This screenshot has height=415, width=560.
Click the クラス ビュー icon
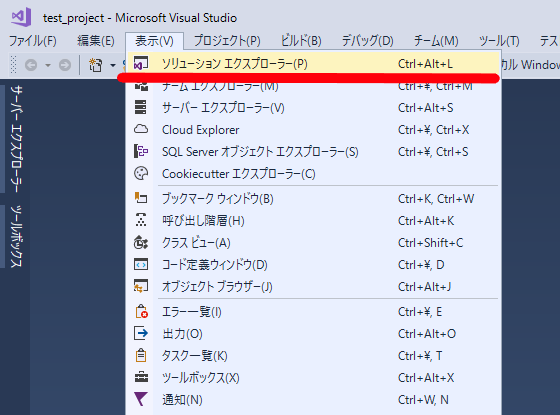point(141,242)
